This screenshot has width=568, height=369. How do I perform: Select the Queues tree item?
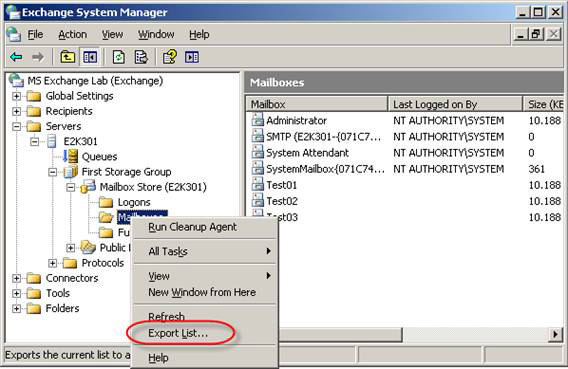click(x=99, y=156)
